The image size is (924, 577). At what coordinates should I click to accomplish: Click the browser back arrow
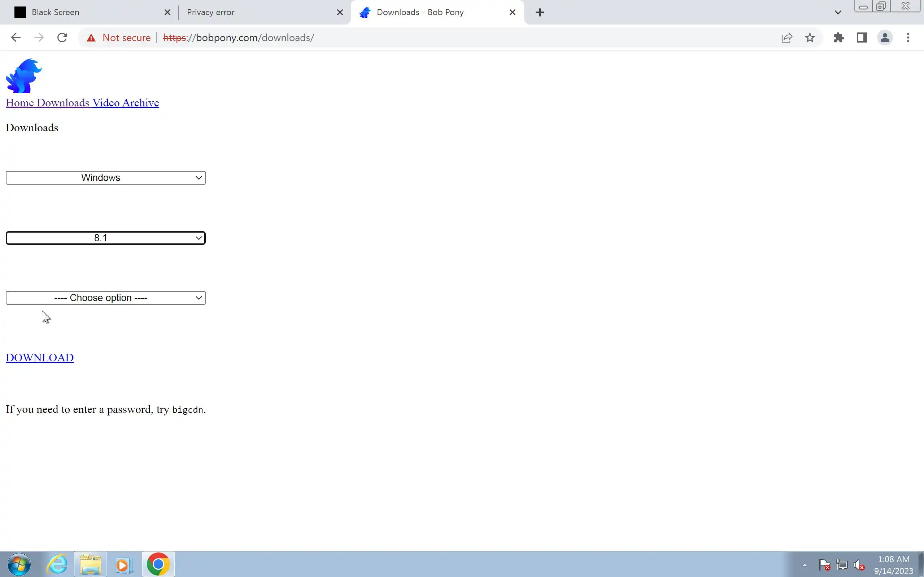16,38
